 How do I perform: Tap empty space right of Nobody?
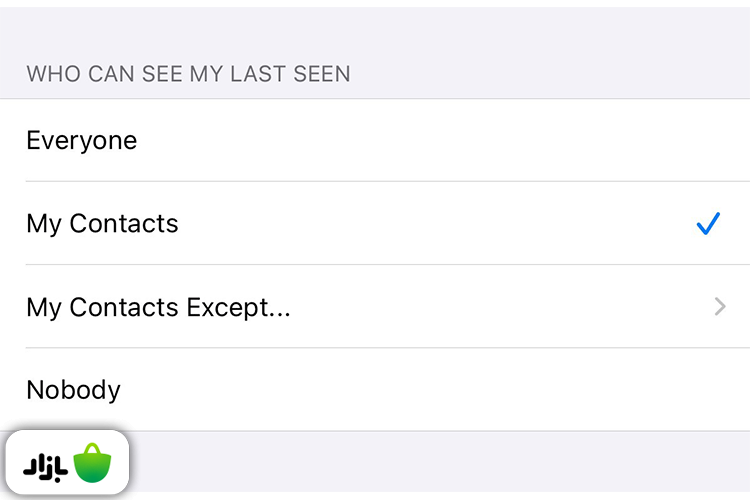tap(450, 390)
